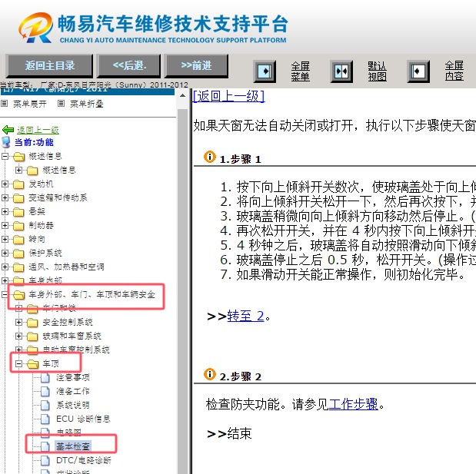Image resolution: width=476 pixels, height=474 pixels.
Task: Click the 当前:功能 label
Action: click(x=34, y=142)
